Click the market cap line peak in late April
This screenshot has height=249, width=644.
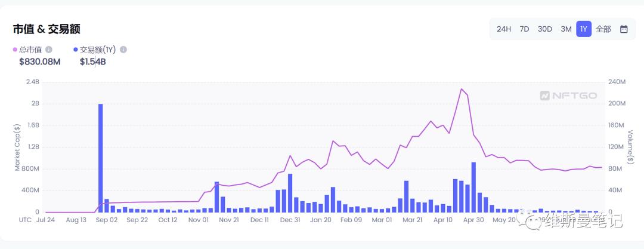point(462,89)
